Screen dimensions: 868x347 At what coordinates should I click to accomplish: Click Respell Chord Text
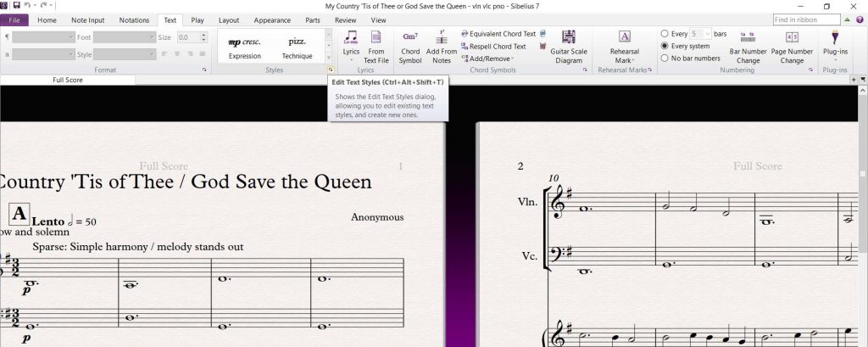(497, 47)
